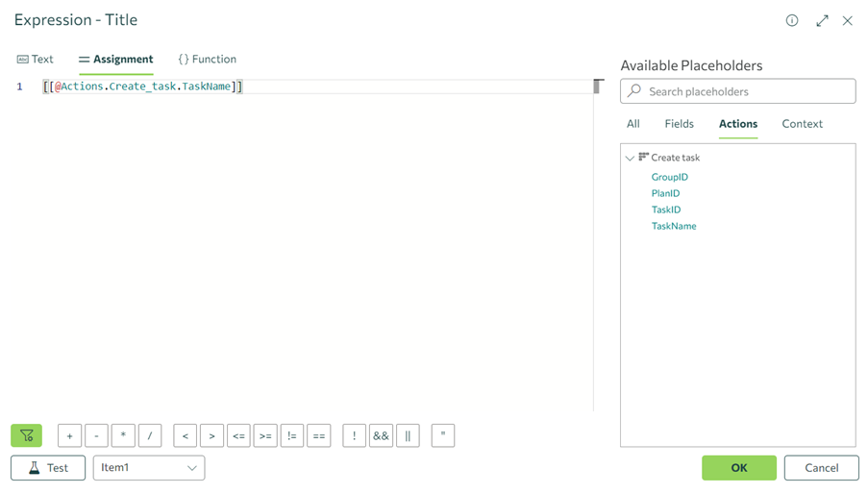Insert the logical OR operator
This screenshot has height=493, width=868.
pyautogui.click(x=408, y=436)
